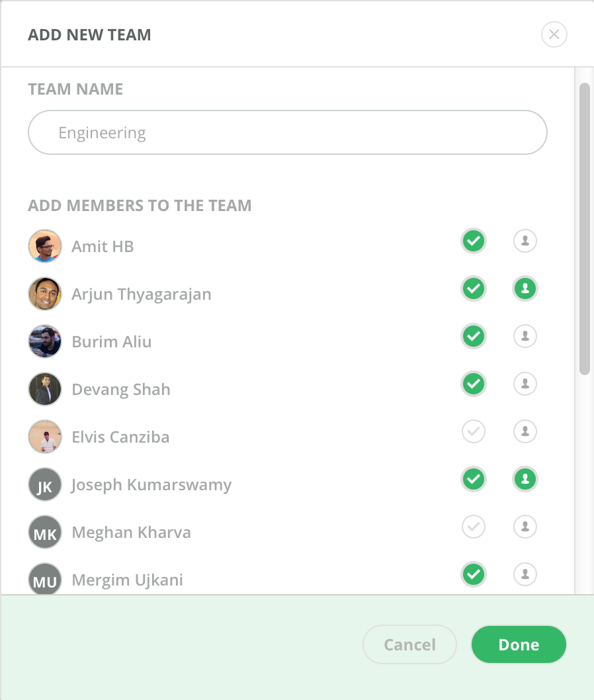Make Burim Aliu a team admin
The width and height of the screenshot is (594, 700).
(525, 336)
